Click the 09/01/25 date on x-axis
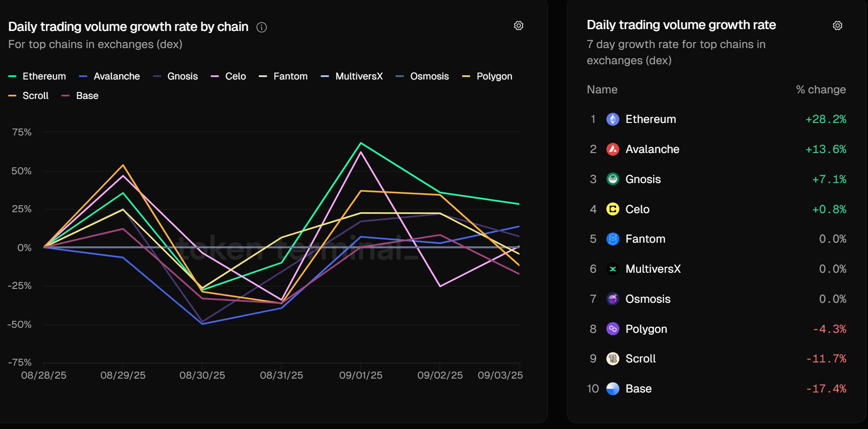This screenshot has width=868, height=429. (361, 375)
